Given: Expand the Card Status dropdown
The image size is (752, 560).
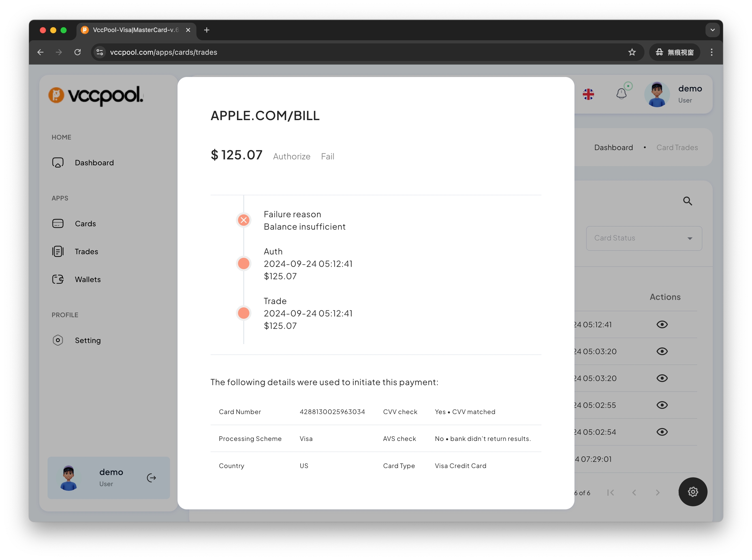Looking at the screenshot, I should pyautogui.click(x=644, y=238).
